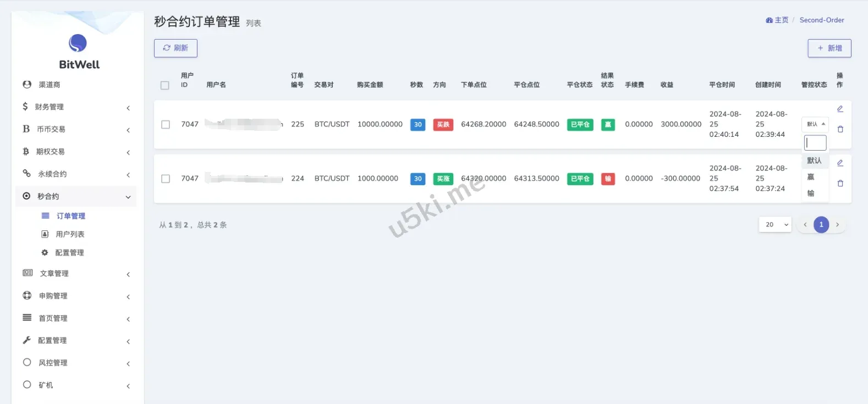Click the 新增 add button
Viewport: 868px width, 404px height.
tap(829, 48)
